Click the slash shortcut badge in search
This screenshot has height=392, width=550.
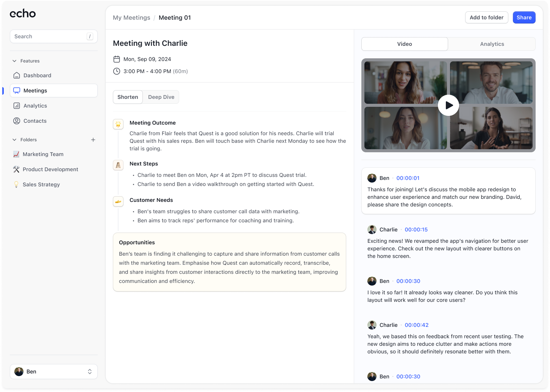90,36
